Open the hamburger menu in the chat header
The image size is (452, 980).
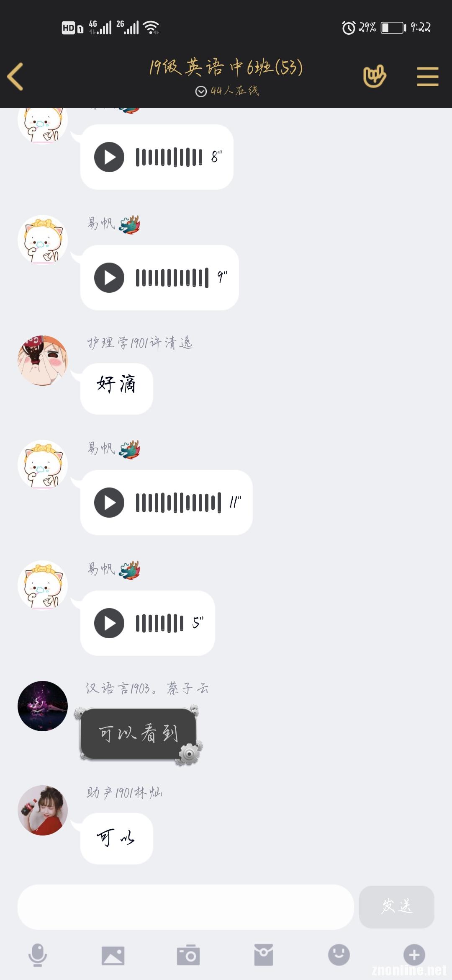click(427, 77)
